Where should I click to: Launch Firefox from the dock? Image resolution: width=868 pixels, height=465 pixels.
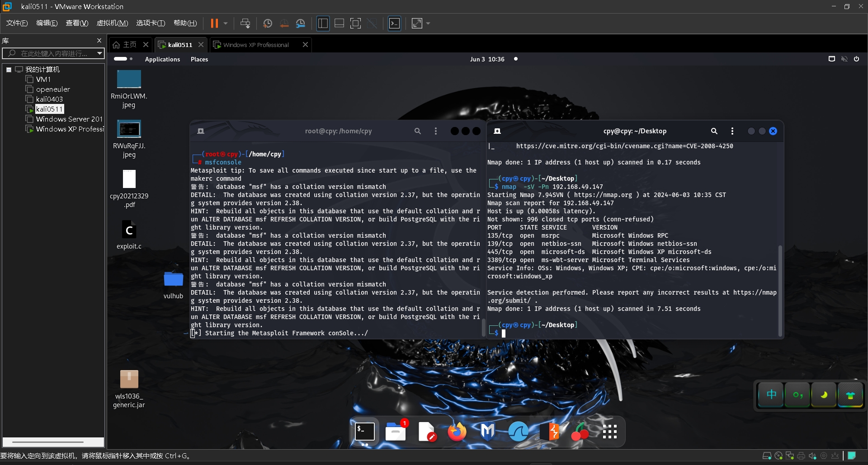(x=457, y=432)
